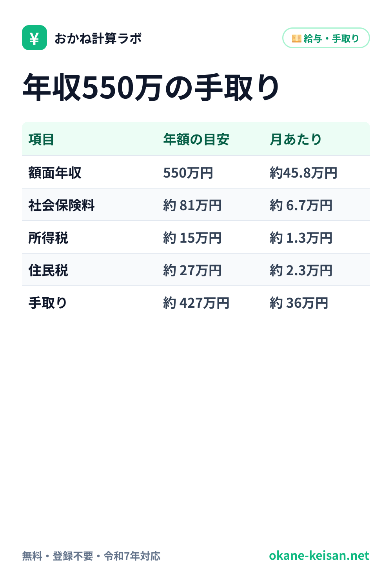Image resolution: width=392 pixels, height=588 pixels.
Task: Select the 約 2.3万円 monthly resident tax
Action: (301, 270)
